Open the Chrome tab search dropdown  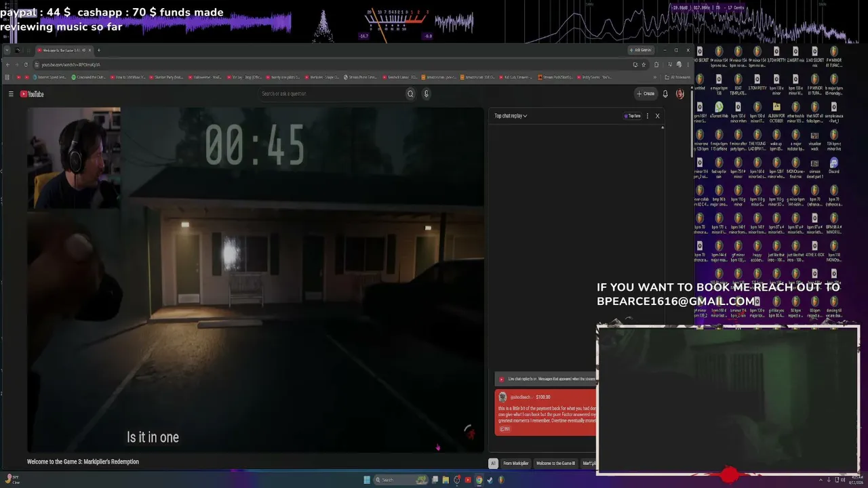7,50
